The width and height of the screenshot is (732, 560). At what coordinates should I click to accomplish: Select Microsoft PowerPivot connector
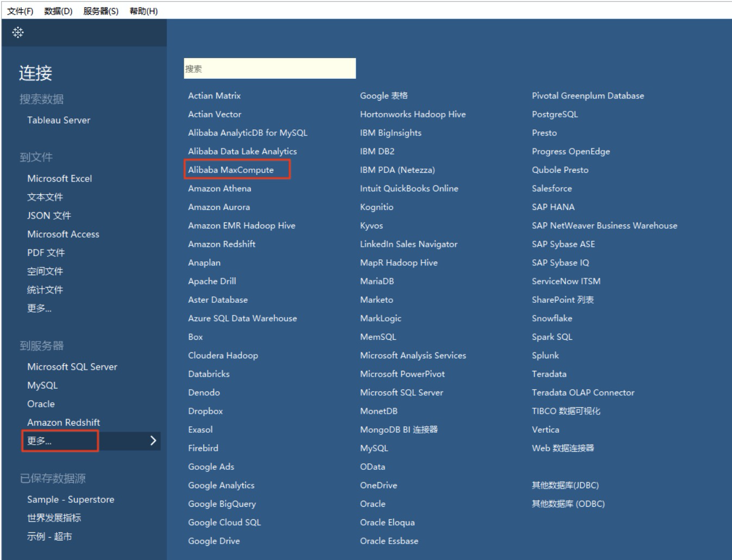click(402, 374)
